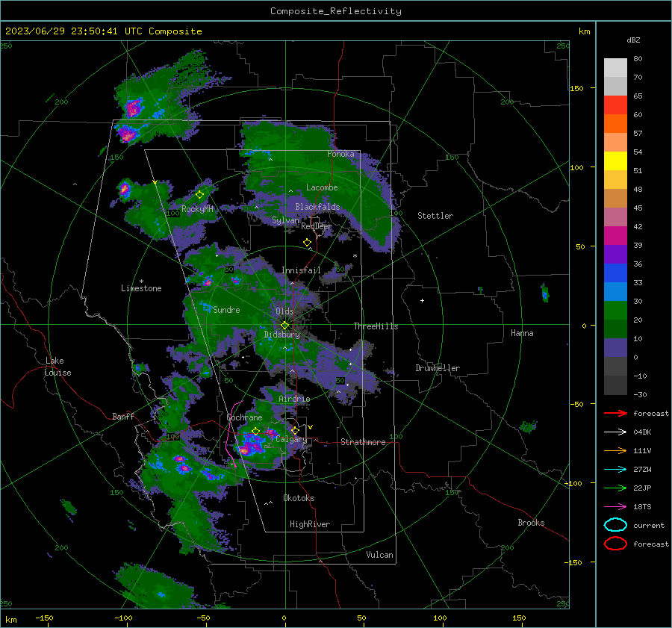Click the Sundre city label
This screenshot has width=672, height=628.
click(226, 310)
